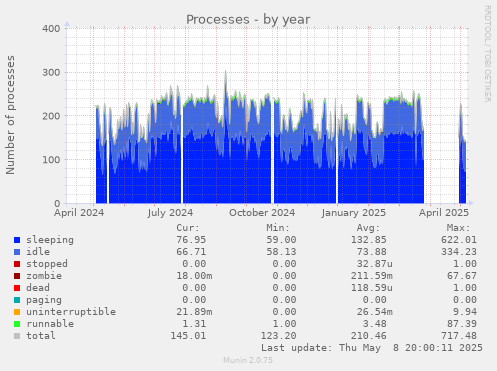The height and width of the screenshot is (371, 497).
Task: Click the 'Munin 2.0.75' version text
Action: 248,360
